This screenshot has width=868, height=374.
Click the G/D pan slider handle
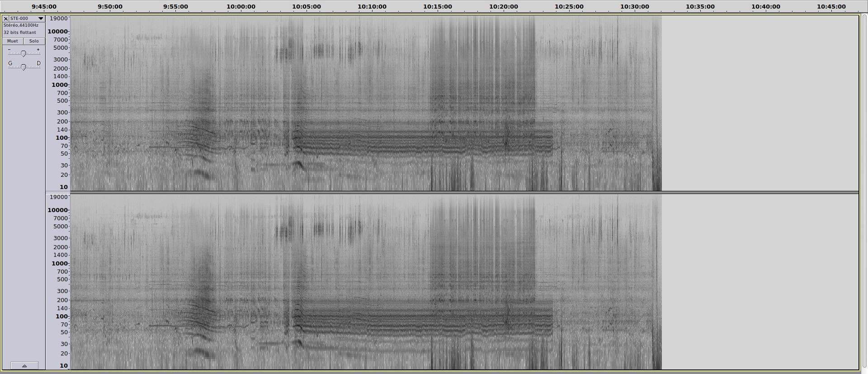coord(24,67)
